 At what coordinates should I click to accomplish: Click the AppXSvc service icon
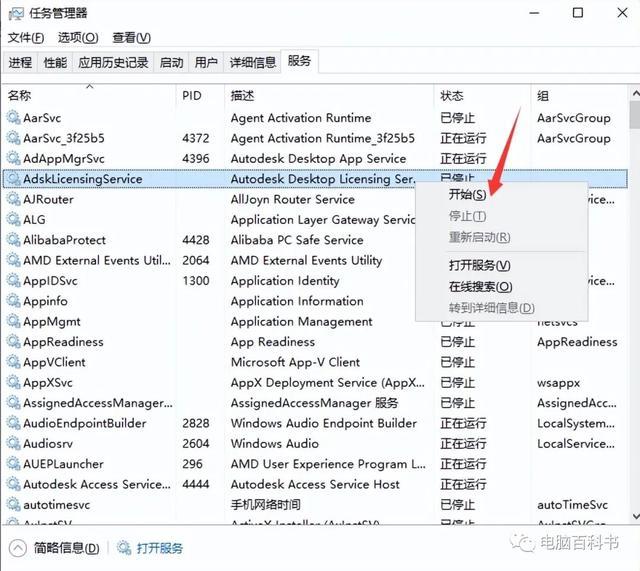pyautogui.click(x=13, y=382)
